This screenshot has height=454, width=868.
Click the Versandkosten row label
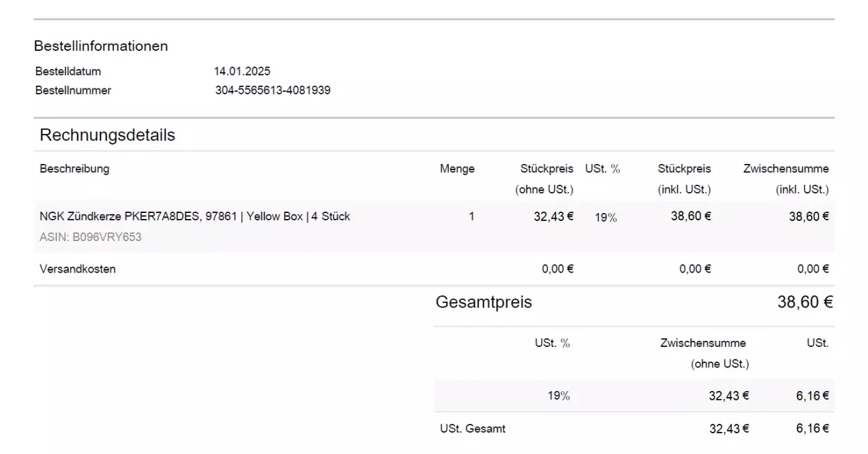click(x=78, y=269)
